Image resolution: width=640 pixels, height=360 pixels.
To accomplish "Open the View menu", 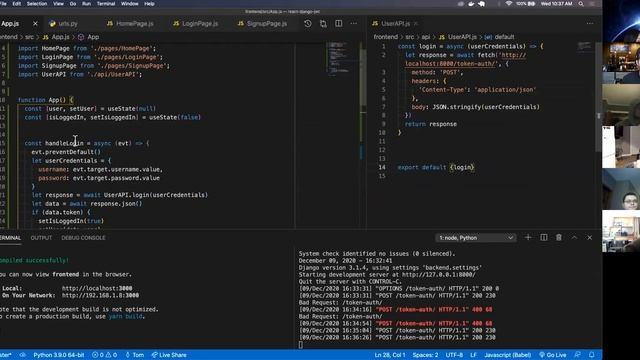I will pyautogui.click(x=58, y=4).
